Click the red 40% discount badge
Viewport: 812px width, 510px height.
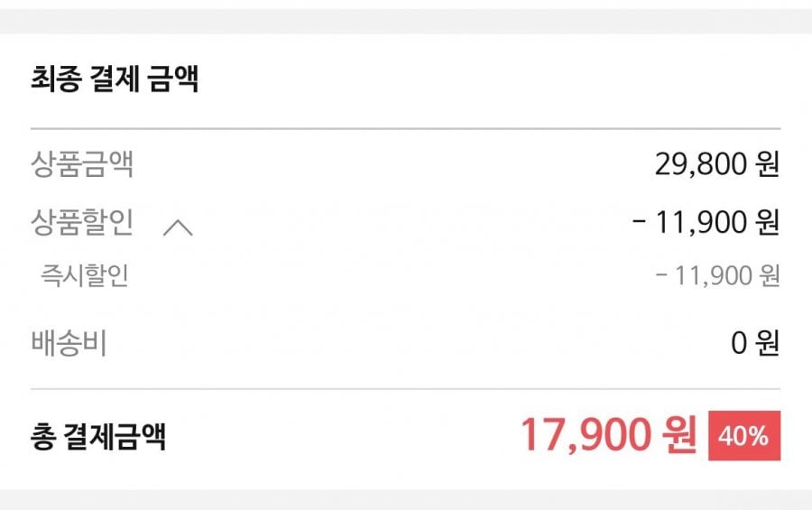tap(744, 436)
